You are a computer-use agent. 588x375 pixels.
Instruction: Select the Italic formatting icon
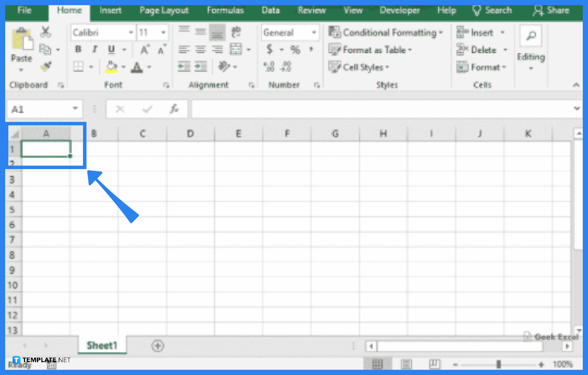pos(94,49)
